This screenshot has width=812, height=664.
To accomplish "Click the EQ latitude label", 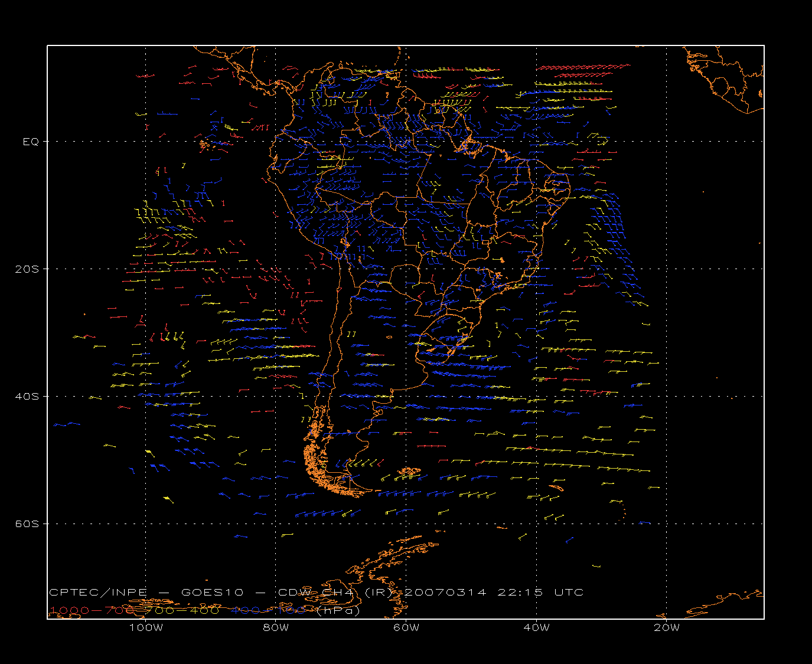I will 31,142.
